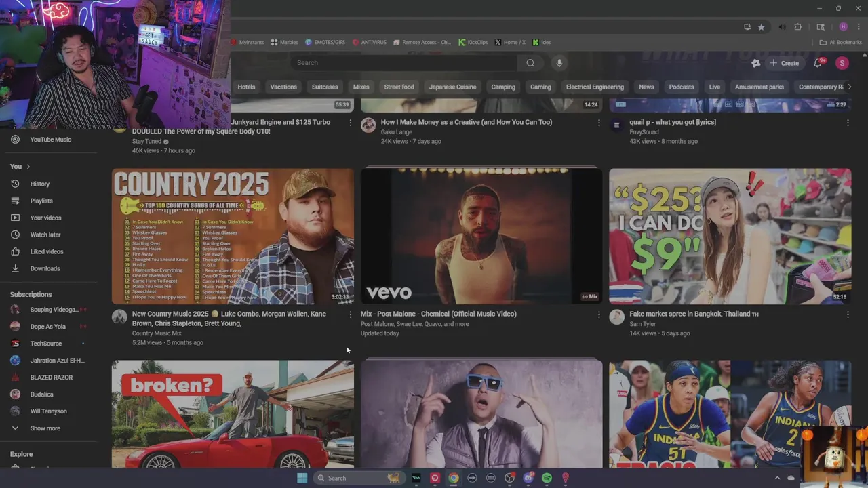Open Chrome three-dot menu

pyautogui.click(x=857, y=27)
